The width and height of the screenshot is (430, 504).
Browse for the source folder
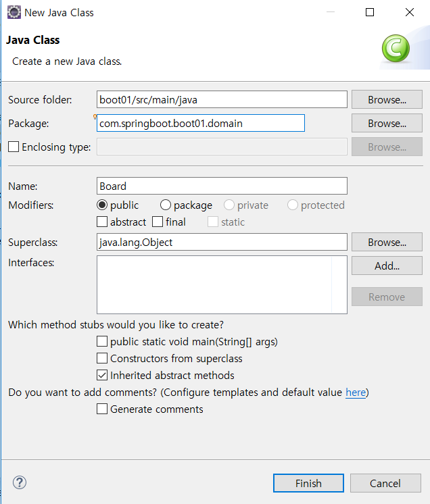(x=387, y=99)
